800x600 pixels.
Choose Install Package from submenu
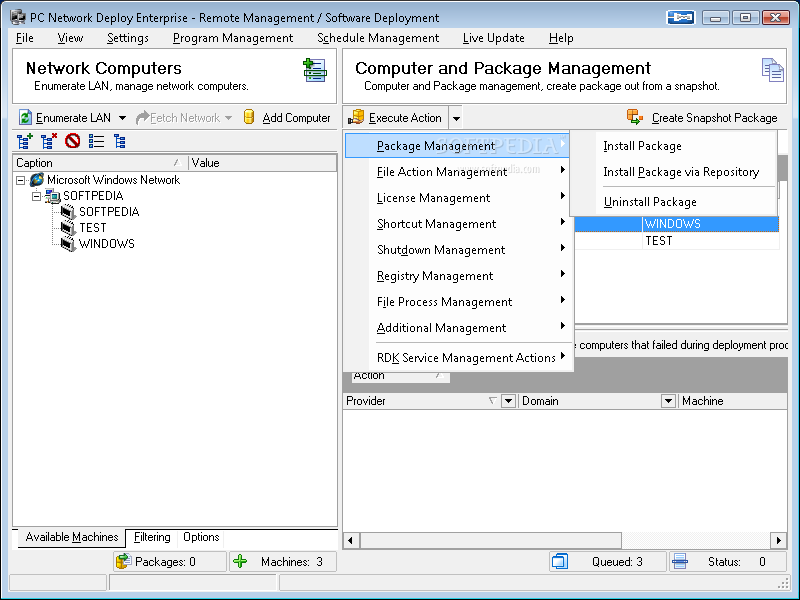(673, 146)
